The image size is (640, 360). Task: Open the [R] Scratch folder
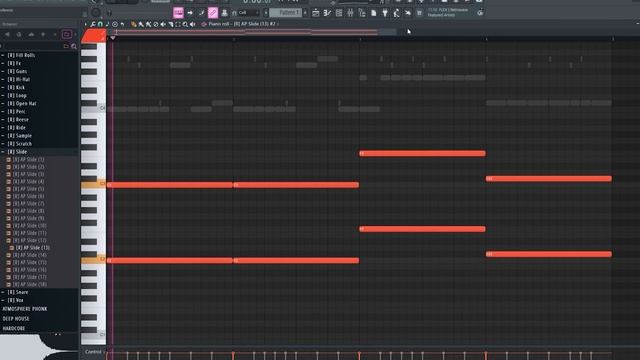coord(20,144)
